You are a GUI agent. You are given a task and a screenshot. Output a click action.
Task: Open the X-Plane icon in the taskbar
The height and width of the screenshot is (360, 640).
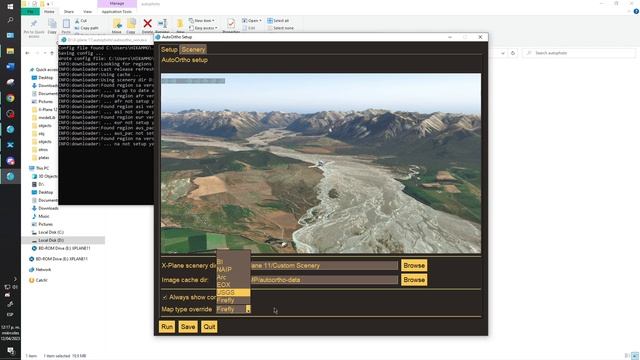click(x=10, y=145)
